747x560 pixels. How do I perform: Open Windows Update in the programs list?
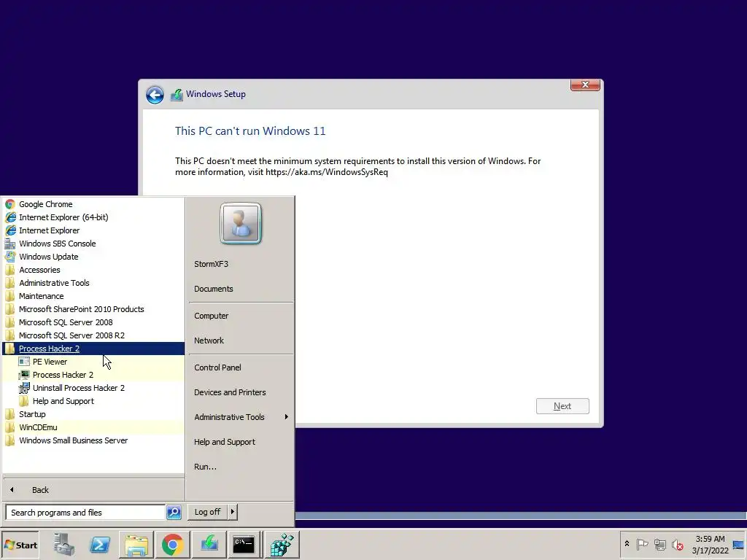93,257
